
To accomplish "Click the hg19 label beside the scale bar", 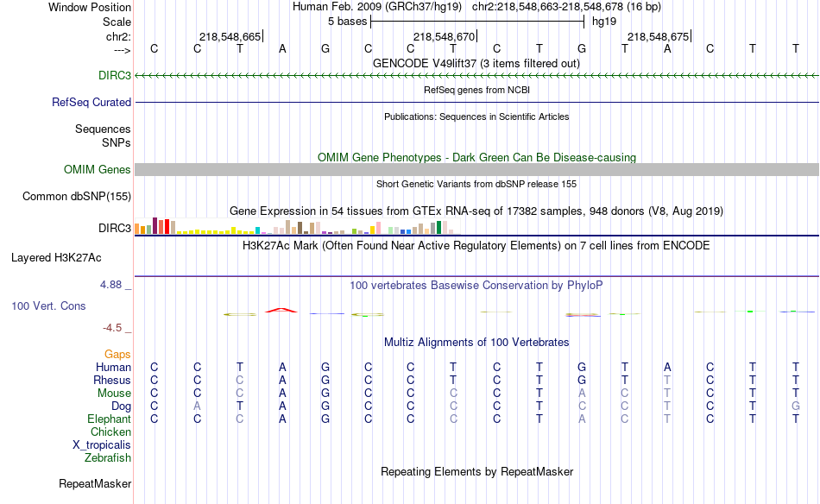I will (x=604, y=22).
